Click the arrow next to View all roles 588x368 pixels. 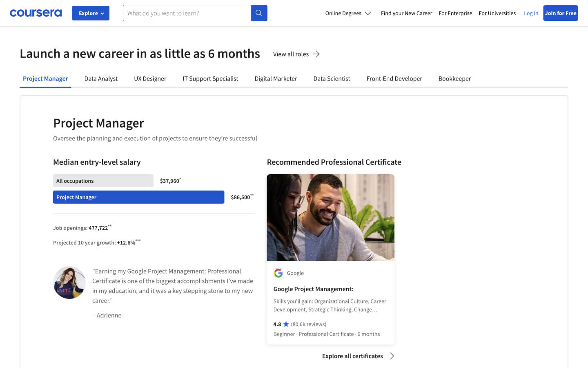point(316,54)
